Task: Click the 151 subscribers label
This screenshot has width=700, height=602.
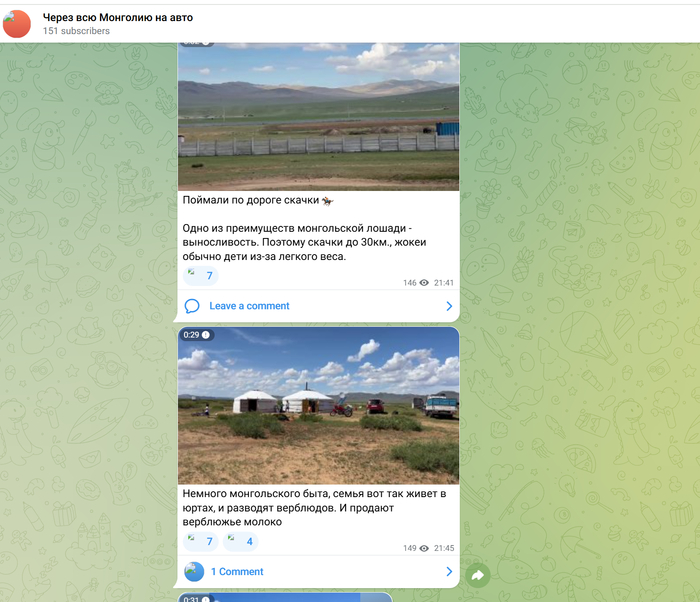Action: coord(76,31)
